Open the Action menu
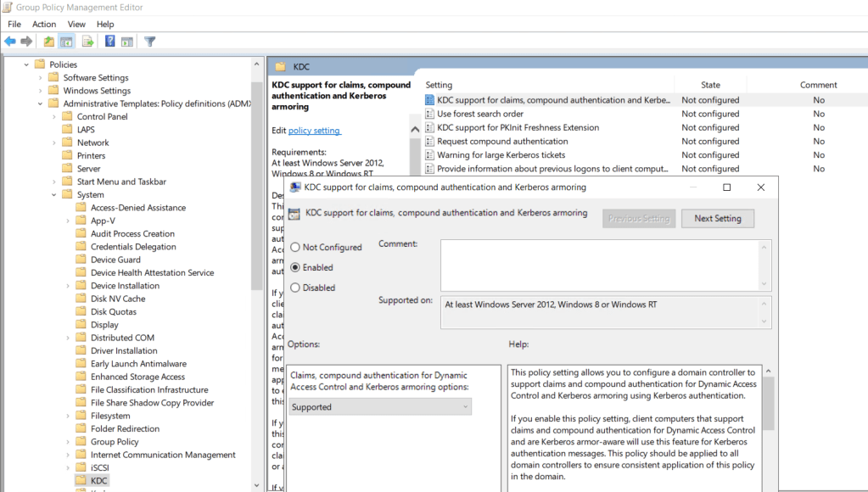This screenshot has width=868, height=492. (44, 25)
